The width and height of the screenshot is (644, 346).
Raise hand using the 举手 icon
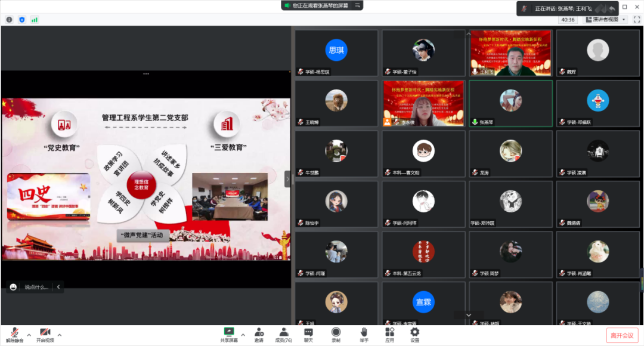point(363,332)
